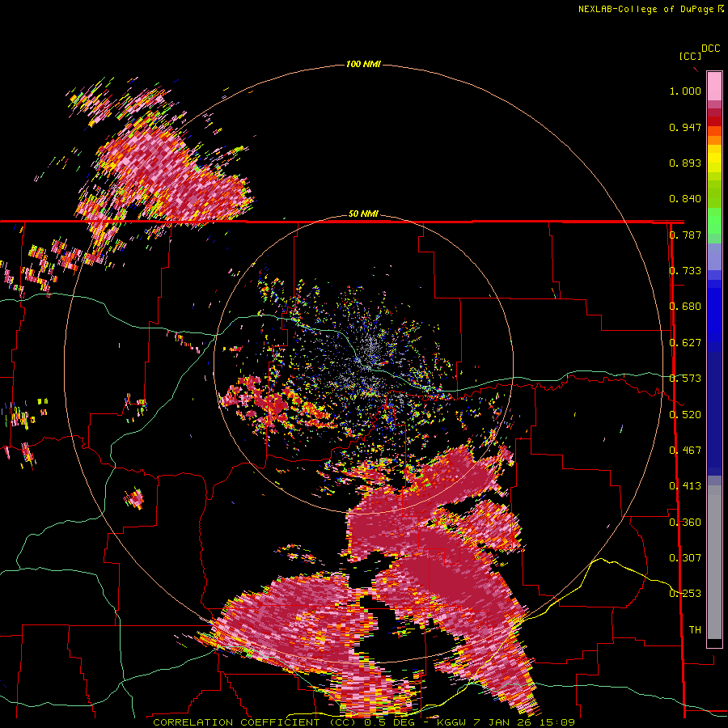Click the 0.733 scale value
The image size is (728, 728).
[x=685, y=271]
